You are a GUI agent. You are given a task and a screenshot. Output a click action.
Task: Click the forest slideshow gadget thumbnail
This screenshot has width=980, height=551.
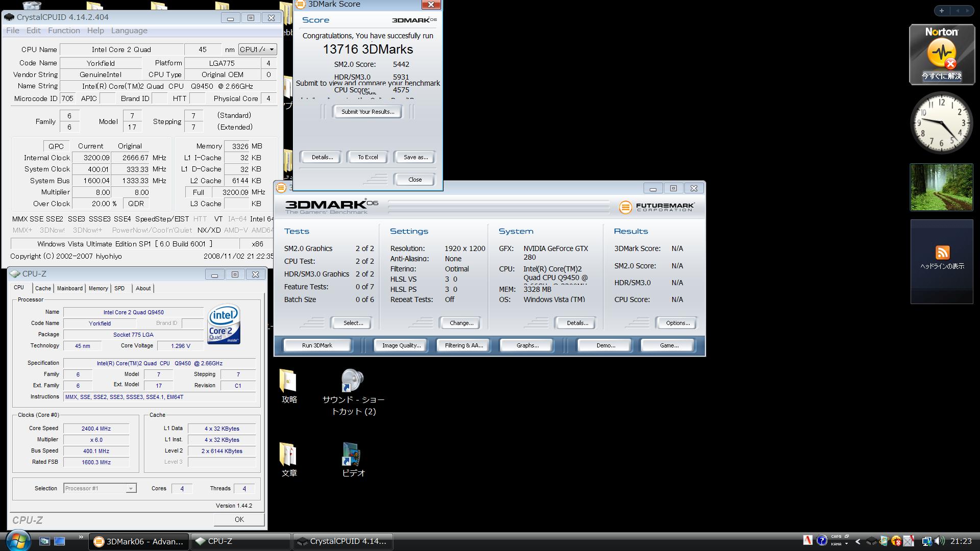[x=941, y=187]
